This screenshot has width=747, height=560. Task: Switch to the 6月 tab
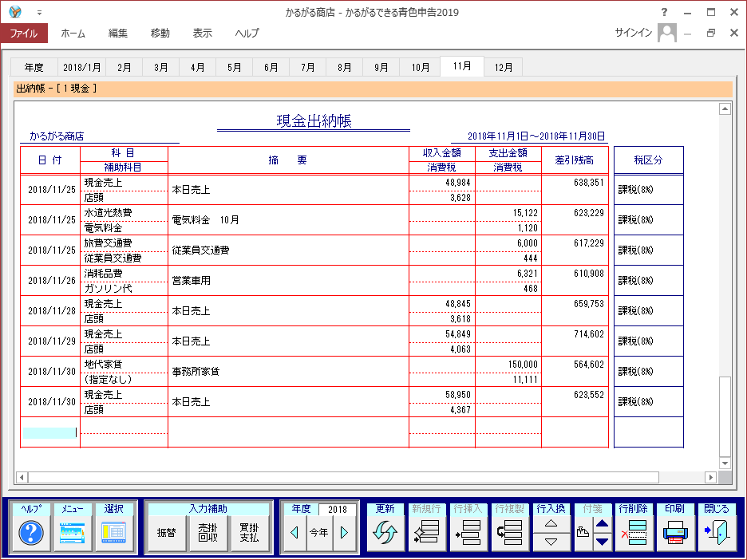point(271,68)
